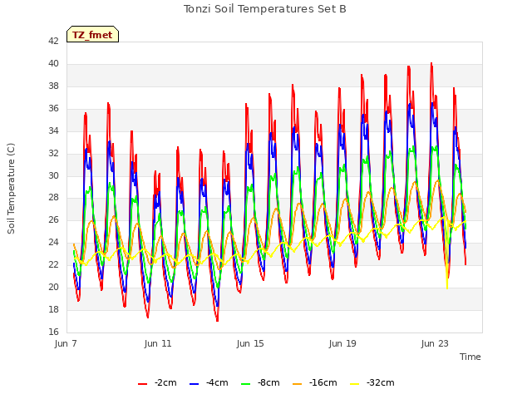Select the -8cm legend label
This screenshot has height=399, width=532.
268,382
